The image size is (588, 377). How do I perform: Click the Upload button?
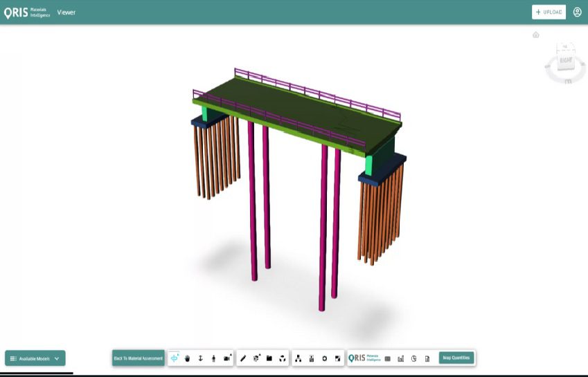point(549,12)
